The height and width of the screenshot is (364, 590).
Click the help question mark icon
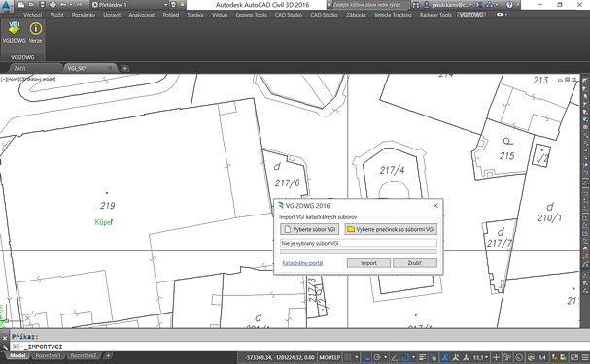[509, 5]
